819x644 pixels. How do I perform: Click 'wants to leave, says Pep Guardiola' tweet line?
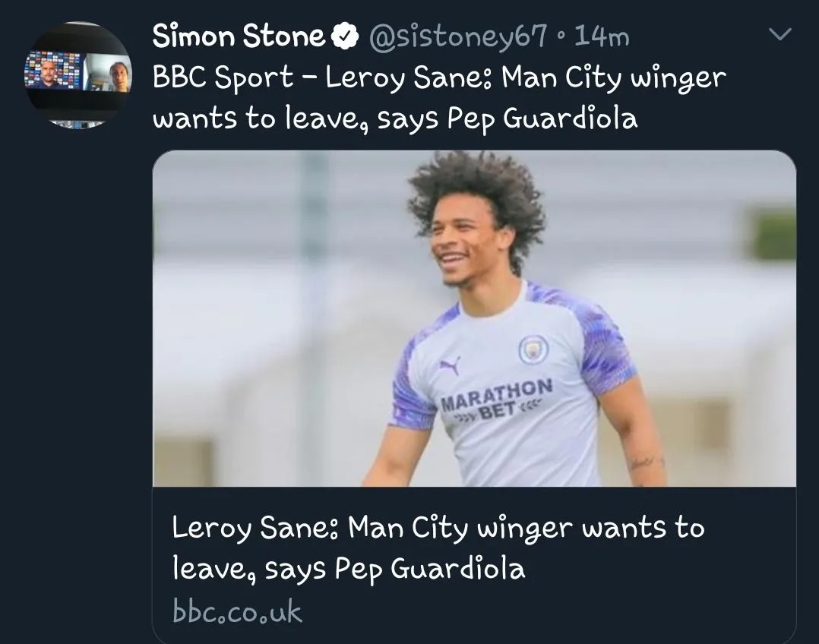[395, 119]
